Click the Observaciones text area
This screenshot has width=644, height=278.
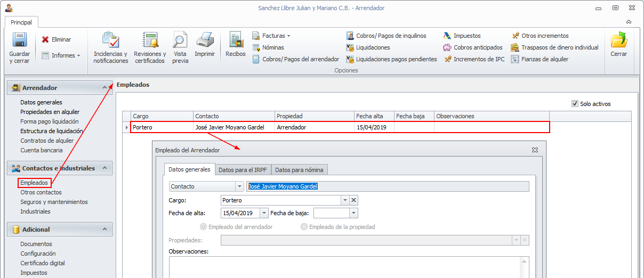tap(344, 266)
